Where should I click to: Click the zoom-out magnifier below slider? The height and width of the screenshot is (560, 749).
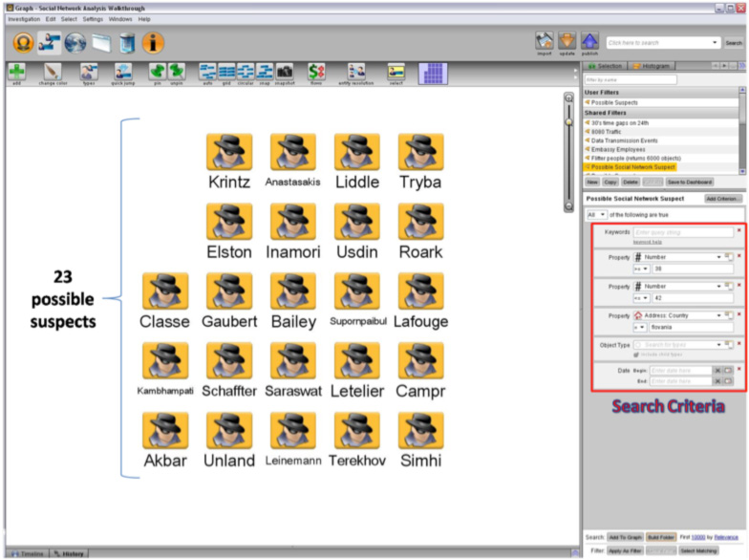[x=568, y=206]
